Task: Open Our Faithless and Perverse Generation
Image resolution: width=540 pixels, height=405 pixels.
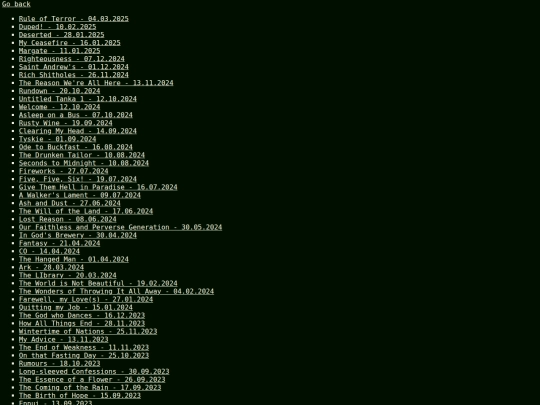Action: click(x=121, y=227)
